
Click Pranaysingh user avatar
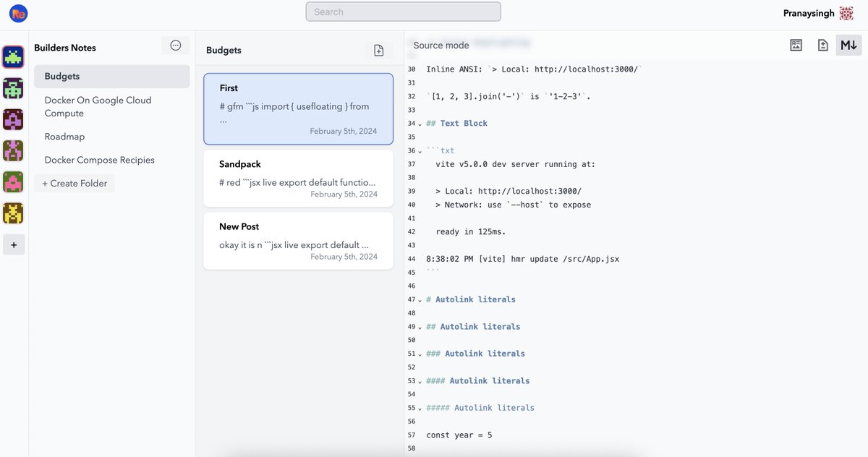pyautogui.click(x=846, y=13)
